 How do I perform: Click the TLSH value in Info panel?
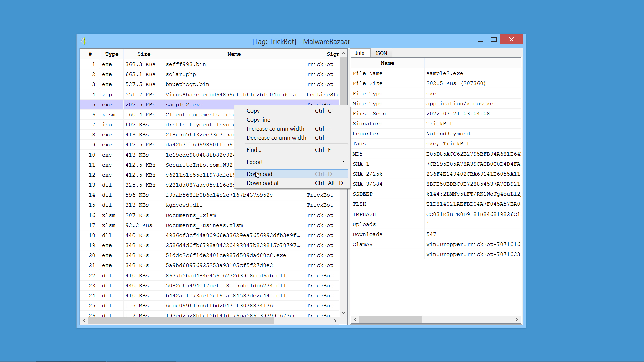(x=473, y=204)
